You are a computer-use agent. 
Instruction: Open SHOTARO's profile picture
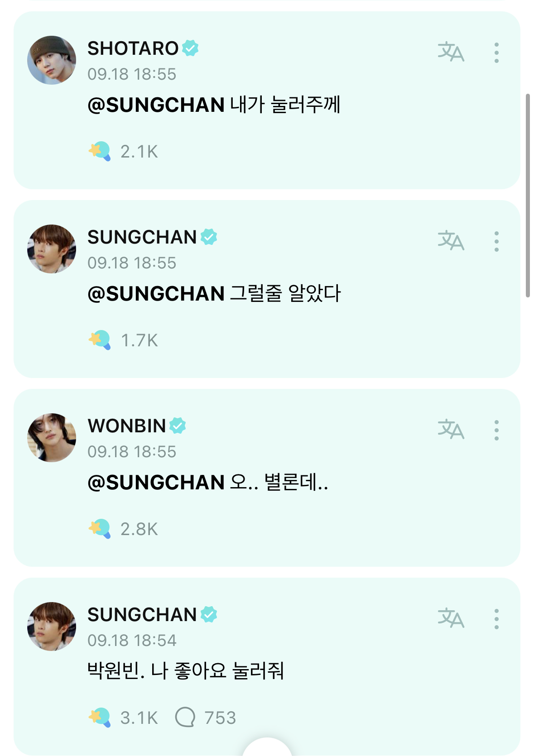pos(52,60)
